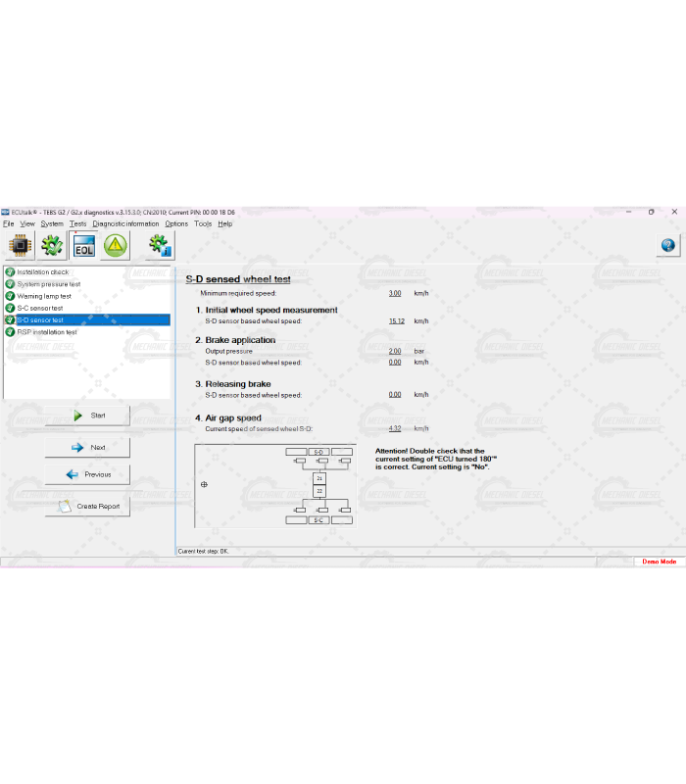Click the Next button

pos(87,447)
